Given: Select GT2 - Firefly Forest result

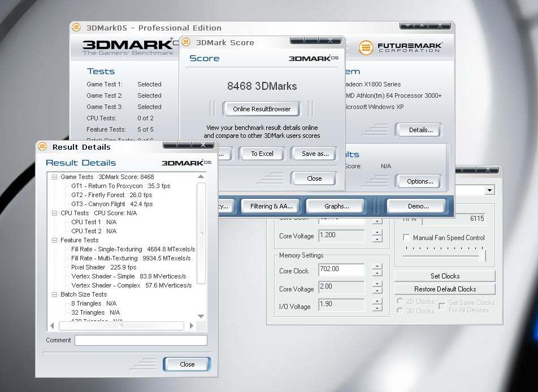Looking at the screenshot, I should tap(111, 195).
